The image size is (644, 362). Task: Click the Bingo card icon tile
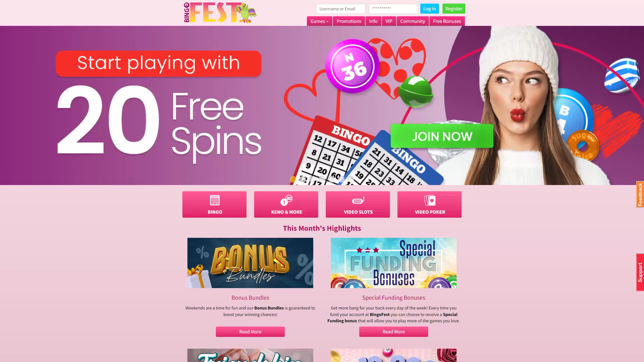[214, 204]
